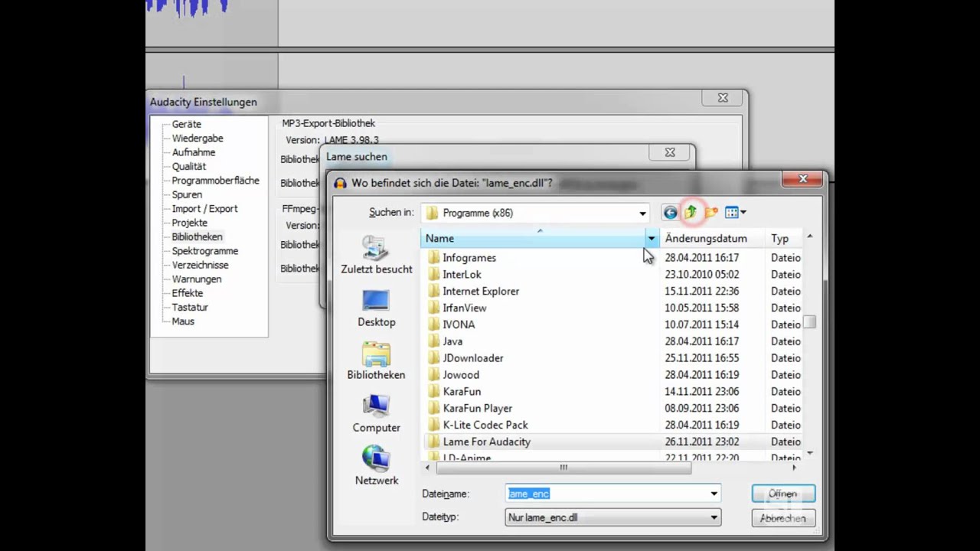Click the Öffnen button
980x551 pixels.
coord(783,494)
